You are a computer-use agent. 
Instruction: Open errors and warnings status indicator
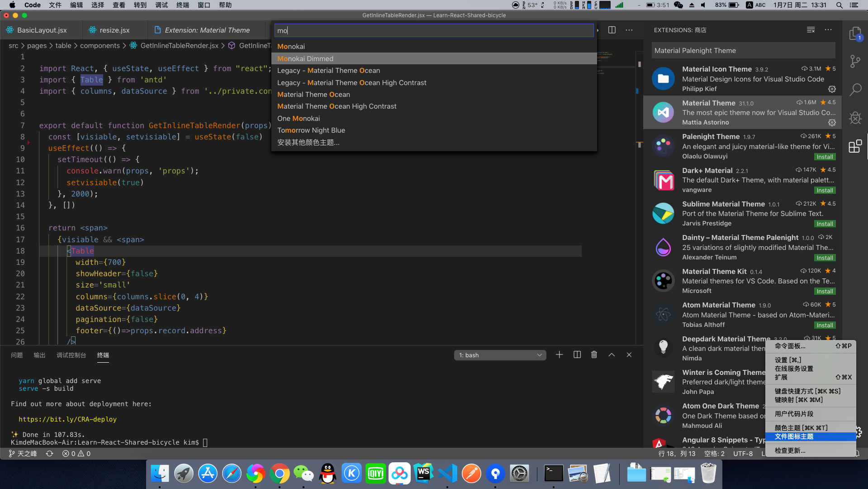click(76, 453)
